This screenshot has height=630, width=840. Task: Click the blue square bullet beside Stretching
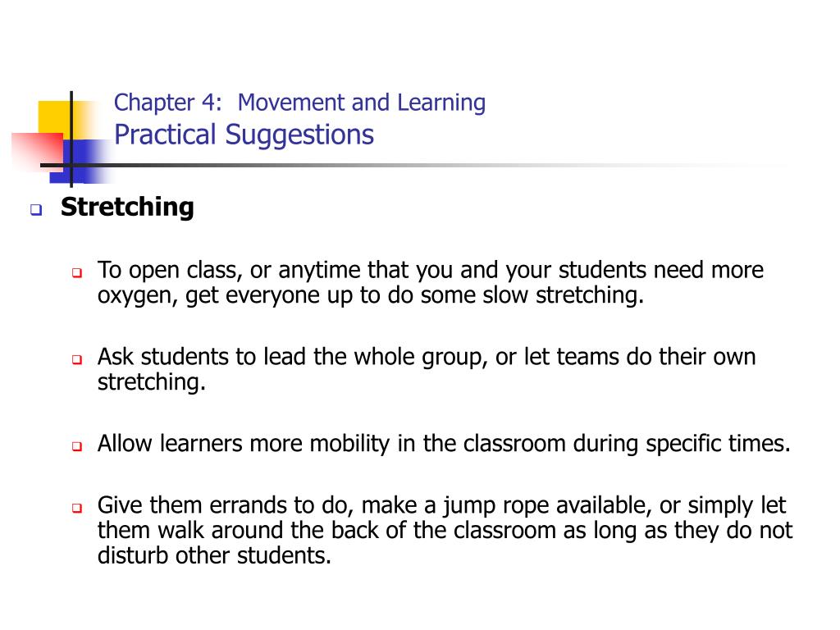tap(36, 209)
